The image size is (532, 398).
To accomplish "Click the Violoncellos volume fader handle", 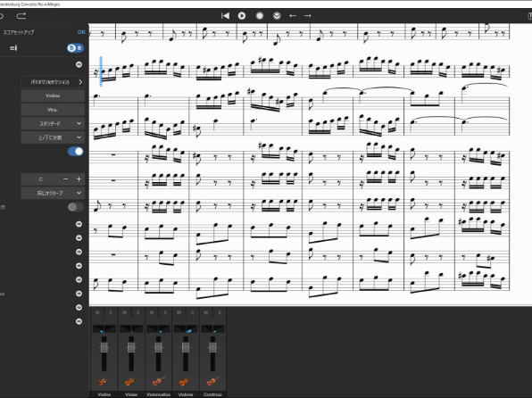I will 159,347.
